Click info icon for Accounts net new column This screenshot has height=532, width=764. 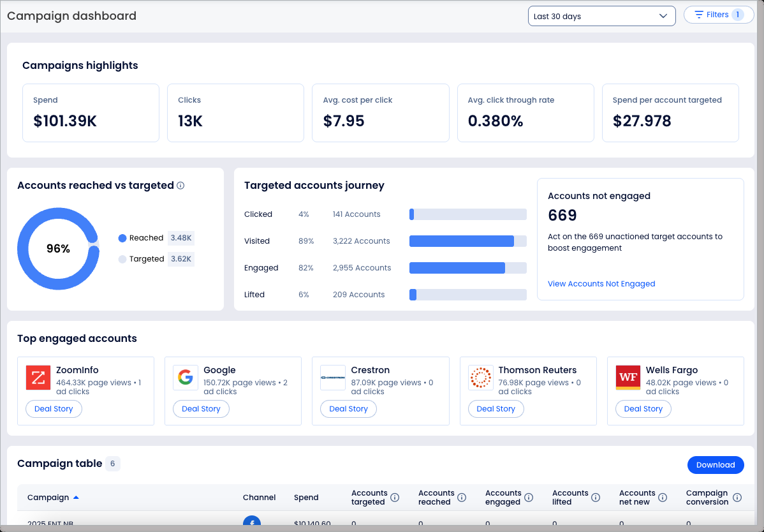(x=663, y=498)
